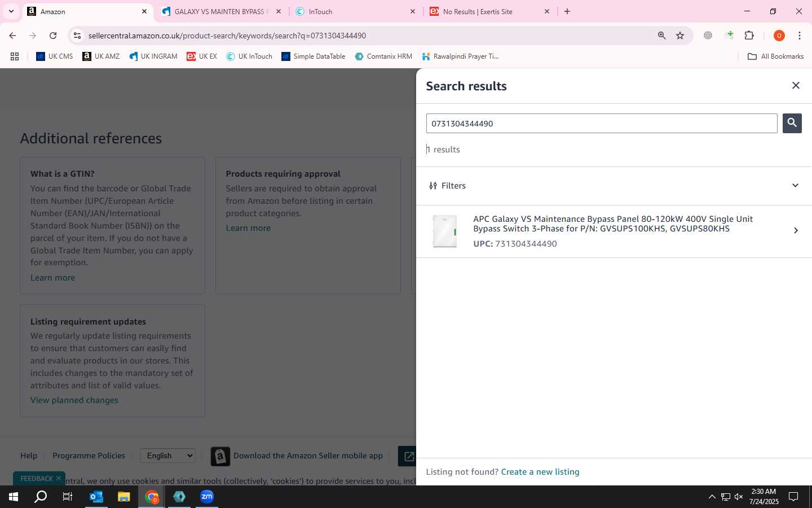Open Outlook from the taskbar
Screen dimensions: 812x508
96,497
